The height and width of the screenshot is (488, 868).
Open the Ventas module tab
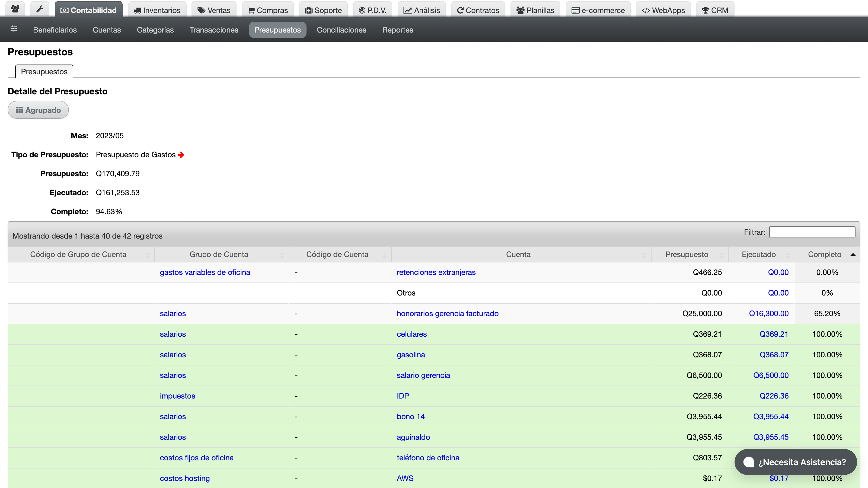214,10
